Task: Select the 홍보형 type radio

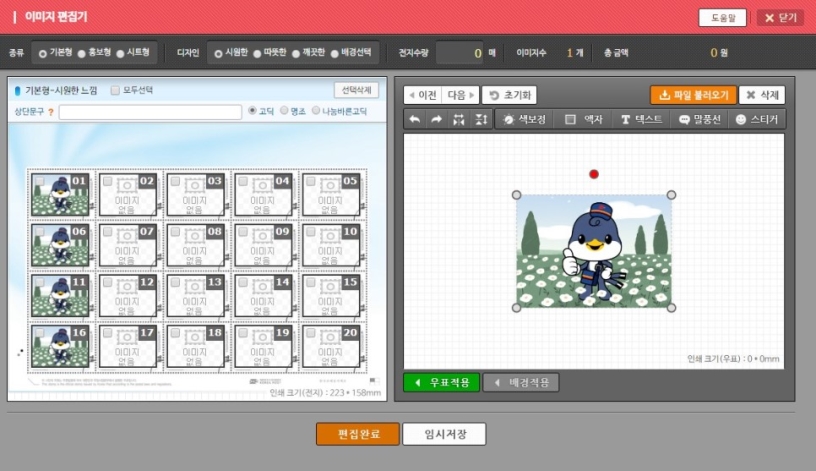Action: point(82,54)
